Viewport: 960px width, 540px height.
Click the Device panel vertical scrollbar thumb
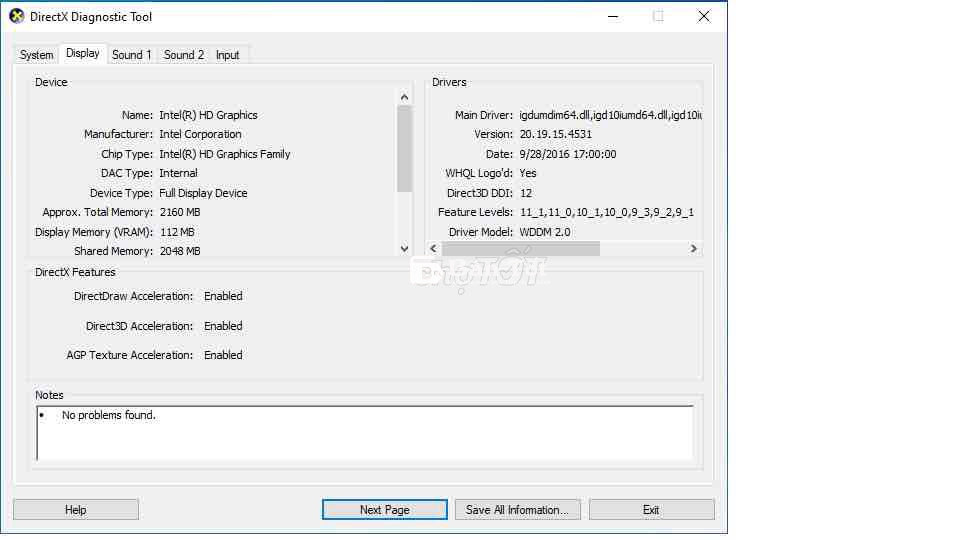(x=404, y=149)
